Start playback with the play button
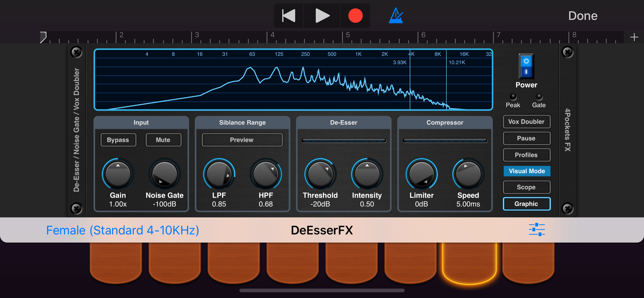This screenshot has height=298, width=644. tap(322, 16)
